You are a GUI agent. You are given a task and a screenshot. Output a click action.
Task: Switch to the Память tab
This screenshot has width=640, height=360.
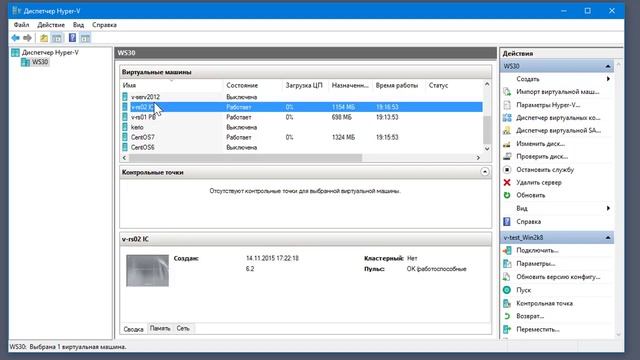[x=160, y=328]
